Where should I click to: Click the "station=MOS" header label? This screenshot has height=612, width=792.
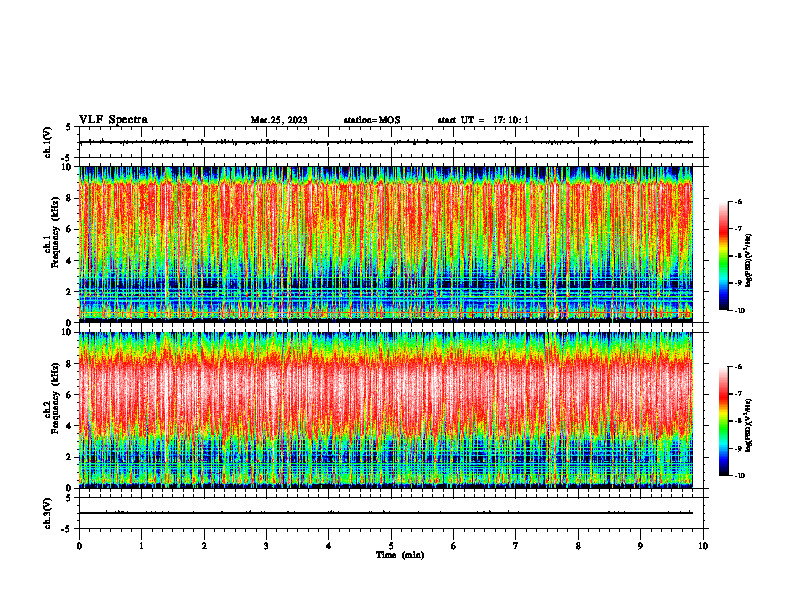(x=372, y=120)
